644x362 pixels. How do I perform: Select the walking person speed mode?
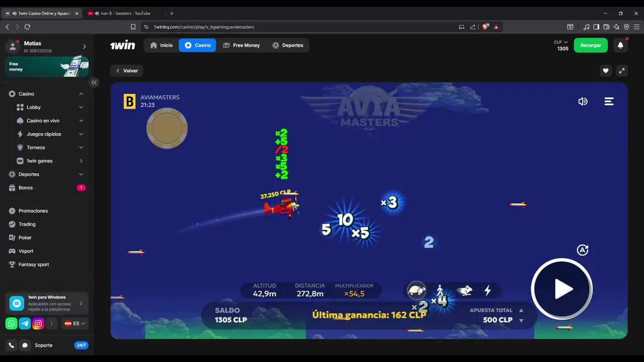[x=440, y=290]
